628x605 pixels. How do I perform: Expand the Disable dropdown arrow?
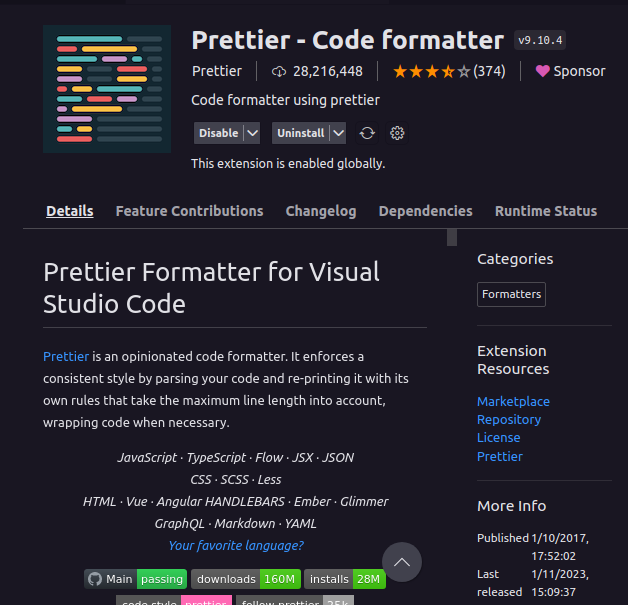(x=252, y=133)
